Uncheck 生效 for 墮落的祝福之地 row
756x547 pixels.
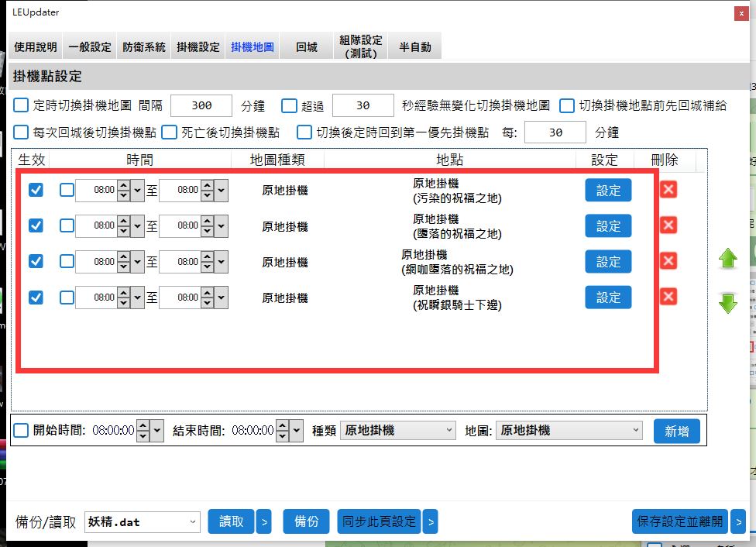[36, 225]
